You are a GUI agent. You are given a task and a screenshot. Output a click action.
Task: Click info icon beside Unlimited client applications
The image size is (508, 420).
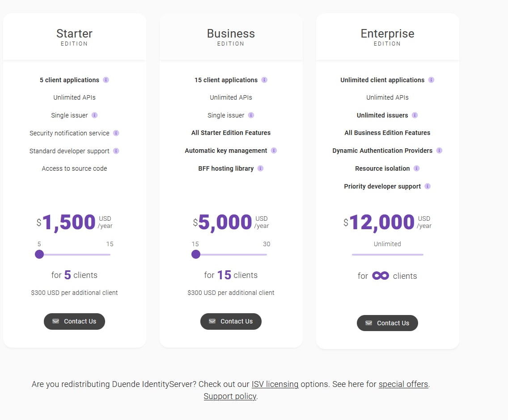tap(431, 80)
